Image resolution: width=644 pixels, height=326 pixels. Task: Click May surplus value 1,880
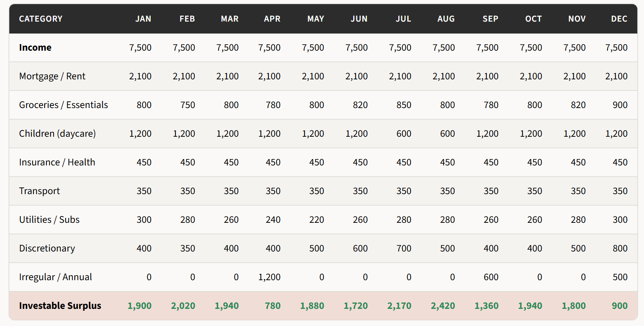coord(312,306)
